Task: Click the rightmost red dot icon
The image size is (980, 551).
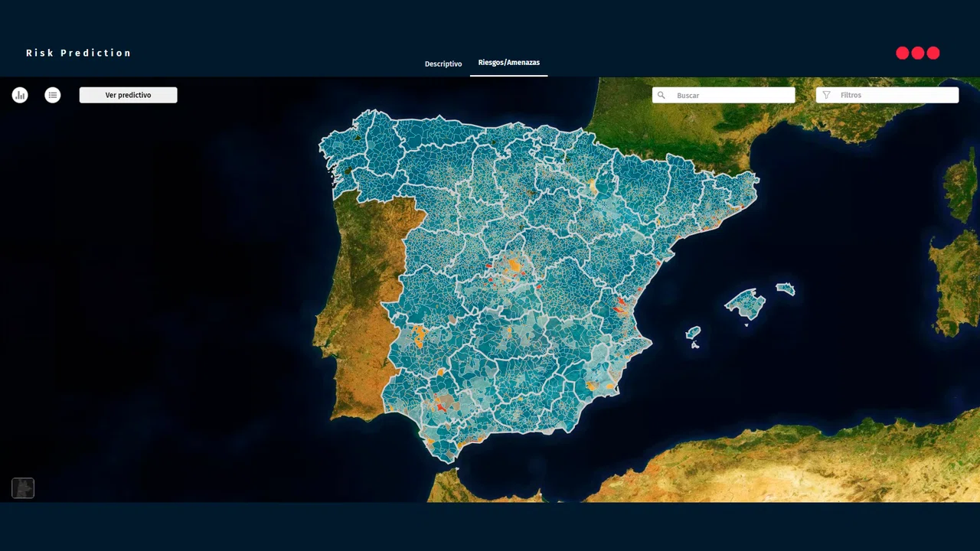Action: pyautogui.click(x=933, y=53)
